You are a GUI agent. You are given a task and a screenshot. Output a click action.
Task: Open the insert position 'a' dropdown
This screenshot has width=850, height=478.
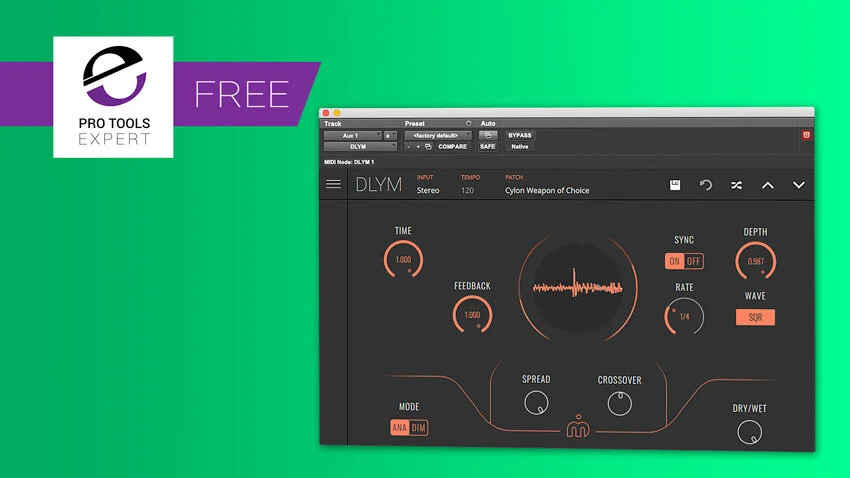(x=390, y=135)
